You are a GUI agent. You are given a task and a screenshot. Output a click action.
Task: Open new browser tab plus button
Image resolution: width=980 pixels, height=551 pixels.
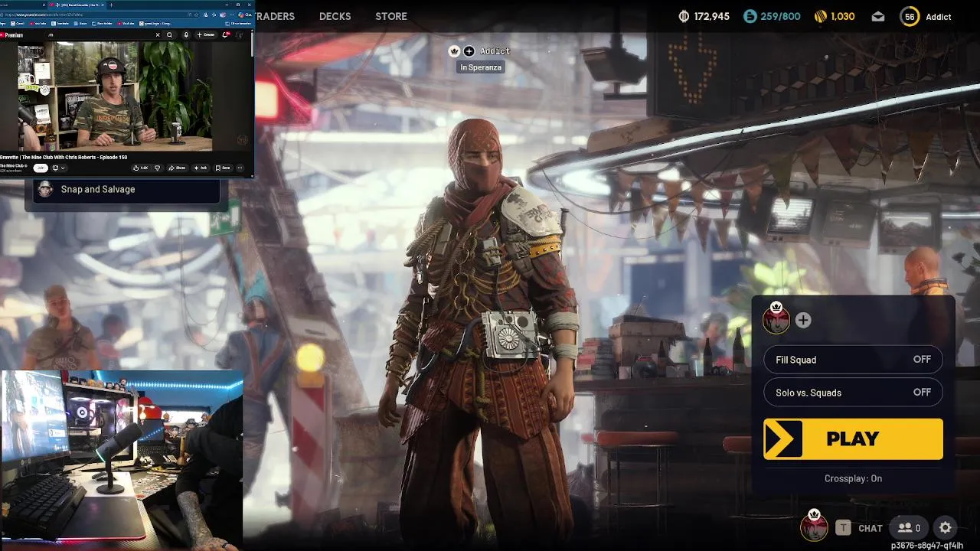(112, 5)
